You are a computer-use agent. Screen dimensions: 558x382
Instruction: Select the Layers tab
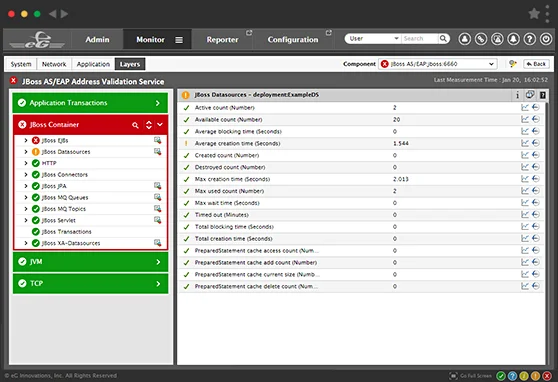pos(130,64)
